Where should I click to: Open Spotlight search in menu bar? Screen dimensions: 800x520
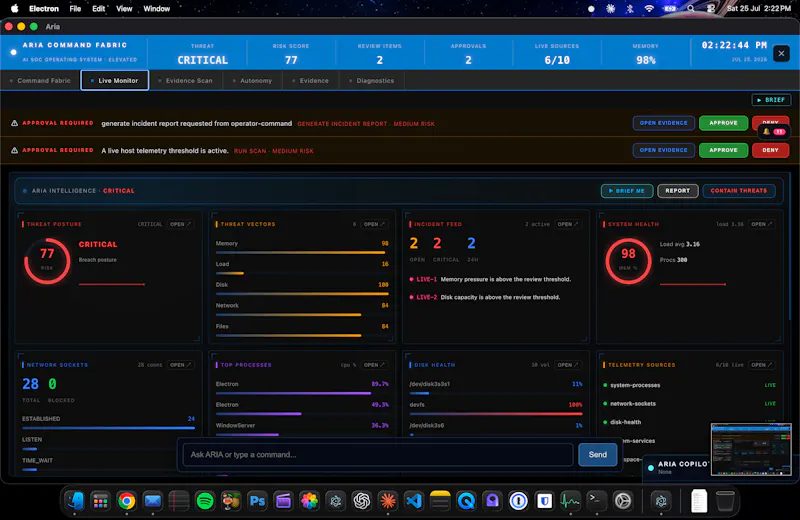690,9
